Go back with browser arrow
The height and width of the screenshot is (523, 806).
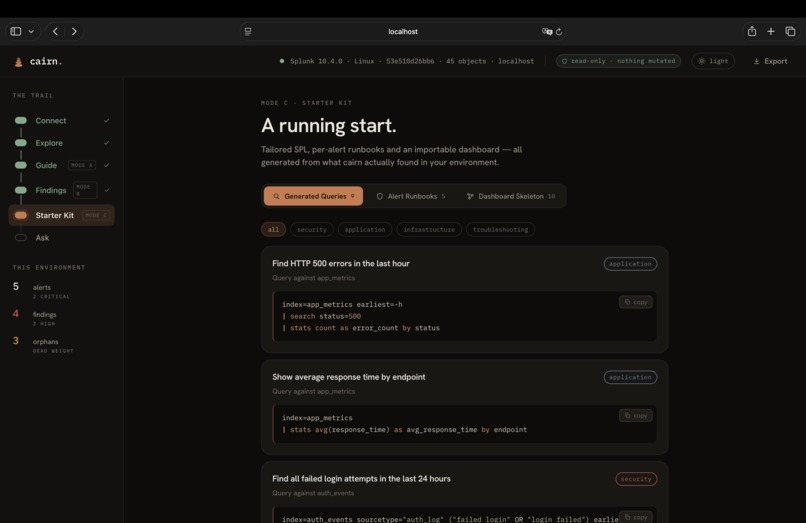pos(55,31)
